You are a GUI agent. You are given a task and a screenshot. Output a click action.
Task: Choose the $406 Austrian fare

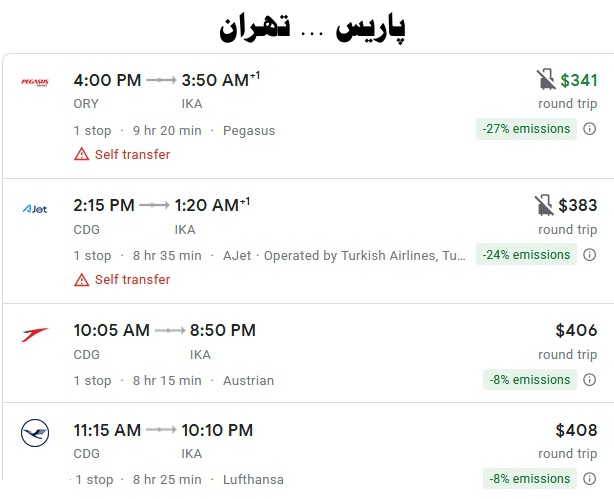click(x=576, y=330)
